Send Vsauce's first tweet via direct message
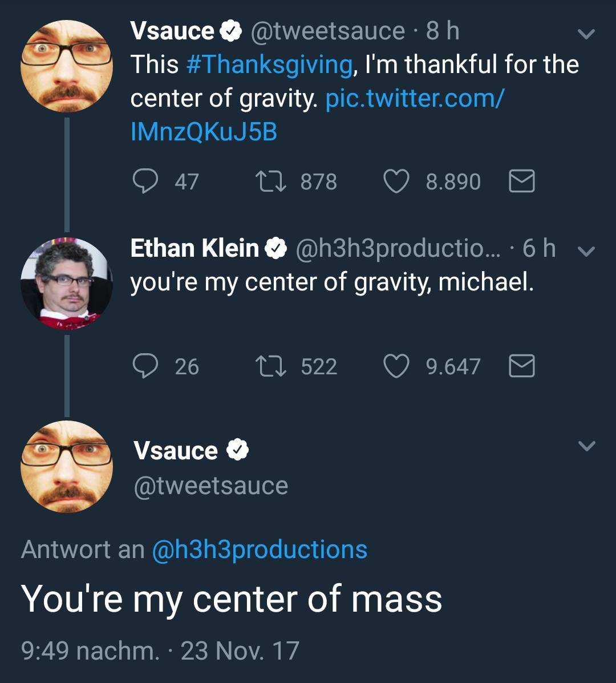 pyautogui.click(x=521, y=181)
